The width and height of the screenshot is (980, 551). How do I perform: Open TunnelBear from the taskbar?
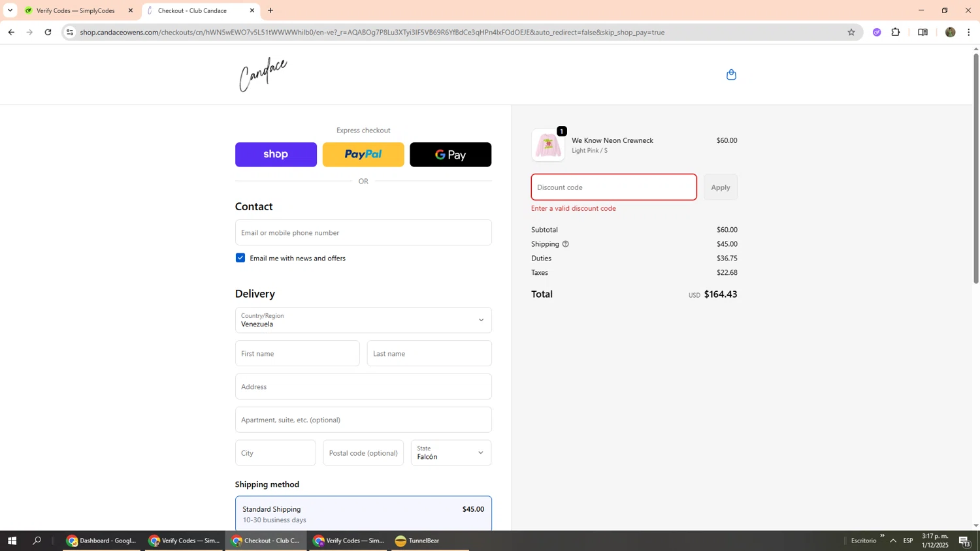(x=430, y=541)
